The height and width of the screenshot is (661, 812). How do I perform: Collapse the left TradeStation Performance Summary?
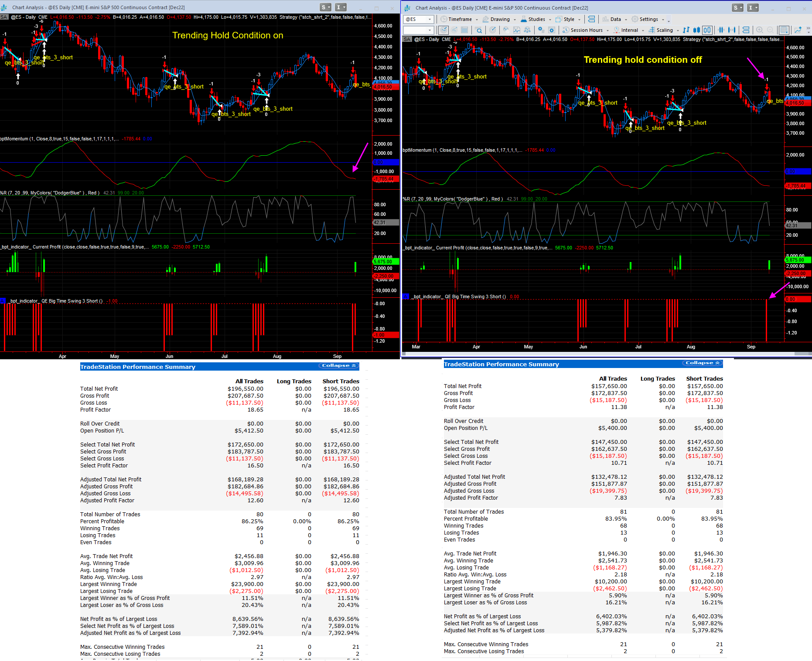tap(339, 366)
